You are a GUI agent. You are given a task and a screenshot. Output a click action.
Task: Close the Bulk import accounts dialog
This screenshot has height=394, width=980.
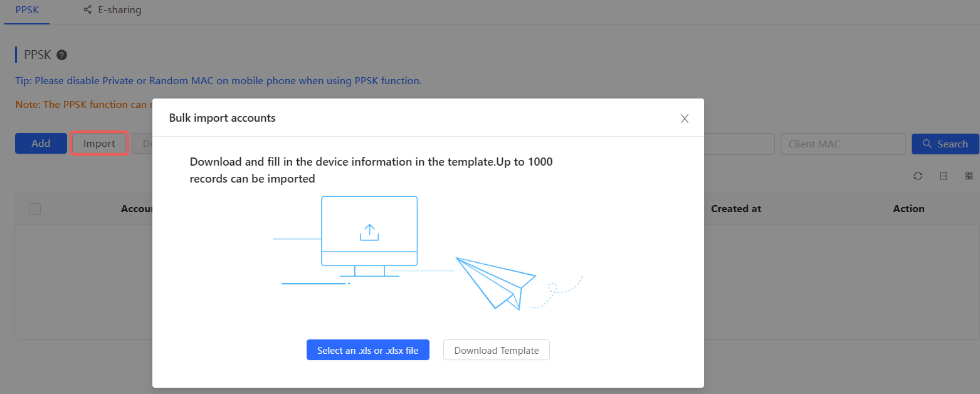tap(685, 119)
